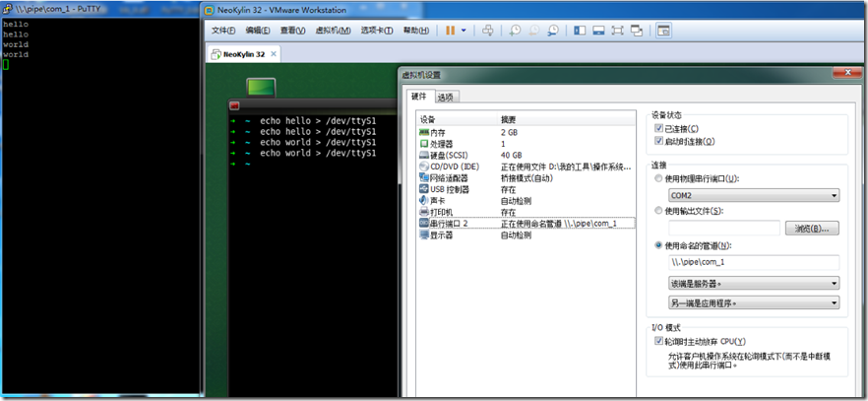Image resolution: width=868 pixels, height=401 pixels.
Task: Click the red icon on guest terminal title bar
Action: (x=234, y=105)
